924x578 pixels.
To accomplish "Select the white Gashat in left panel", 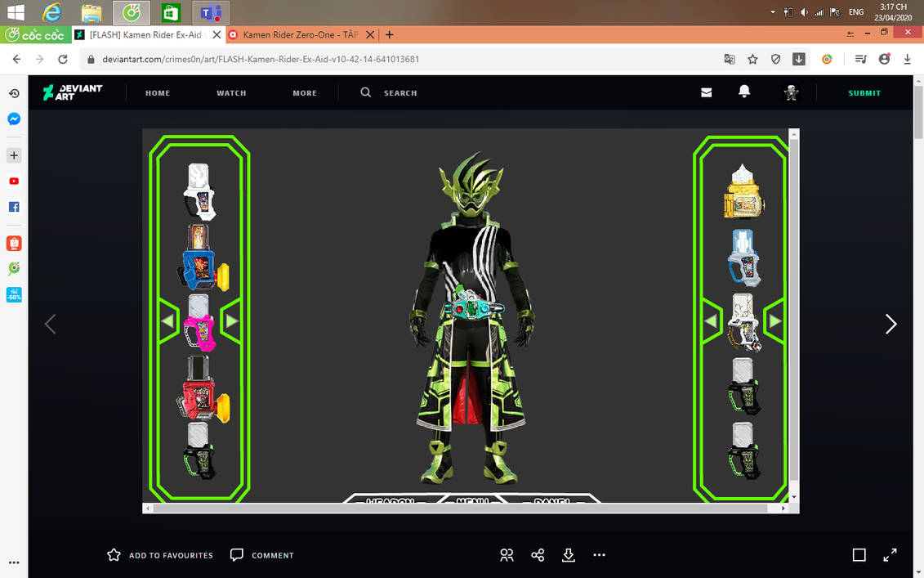I will 199,191.
